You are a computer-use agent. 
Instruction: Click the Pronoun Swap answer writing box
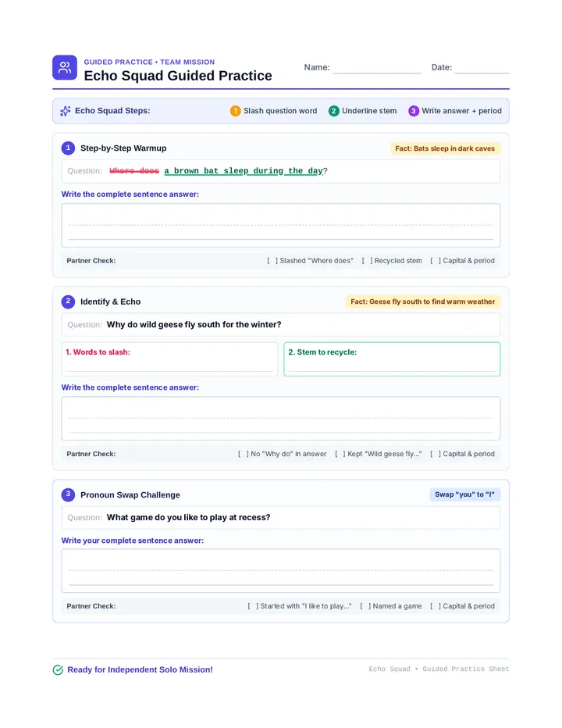(x=281, y=571)
